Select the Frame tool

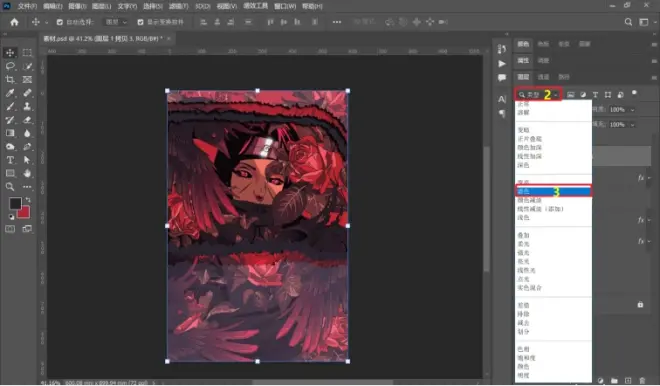pyautogui.click(x=27, y=80)
